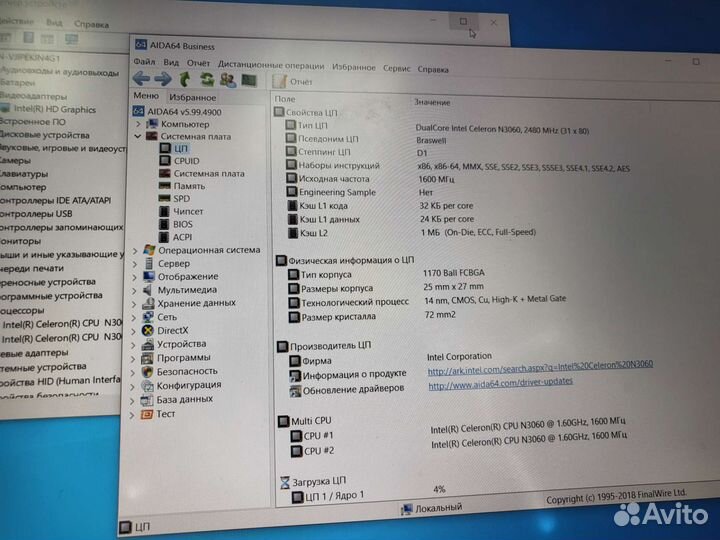Expand the DirectX tree node
This screenshot has height=540, width=720.
134,331
